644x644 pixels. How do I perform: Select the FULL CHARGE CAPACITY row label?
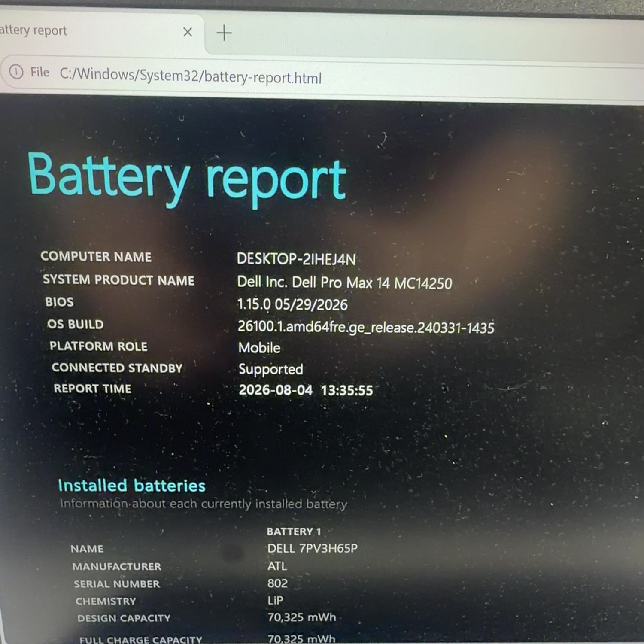click(x=141, y=639)
